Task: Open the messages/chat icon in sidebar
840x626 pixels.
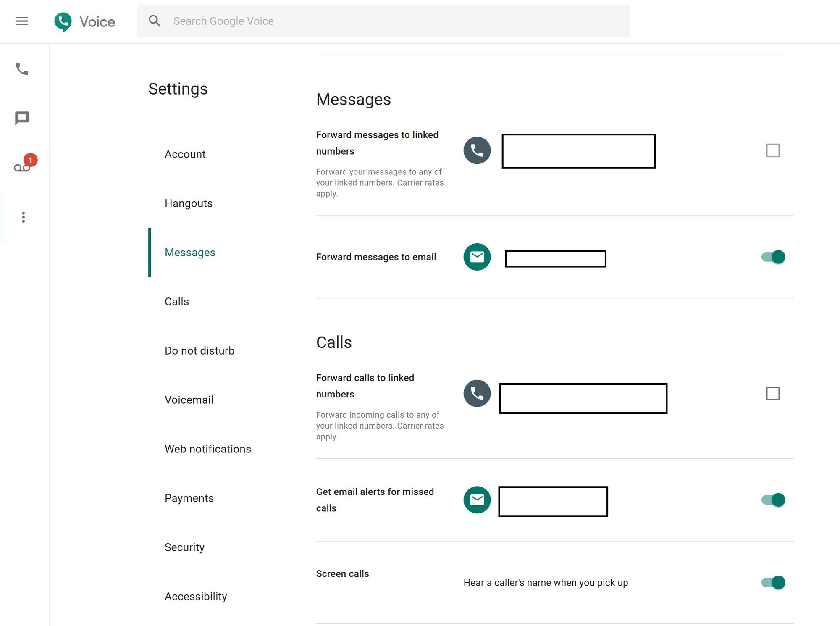Action: pyautogui.click(x=22, y=118)
